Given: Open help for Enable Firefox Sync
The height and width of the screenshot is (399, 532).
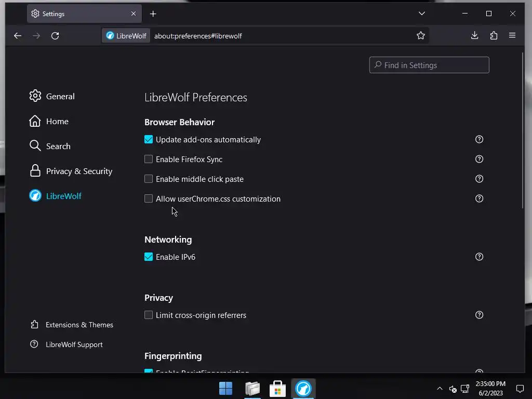Looking at the screenshot, I should tap(479, 159).
